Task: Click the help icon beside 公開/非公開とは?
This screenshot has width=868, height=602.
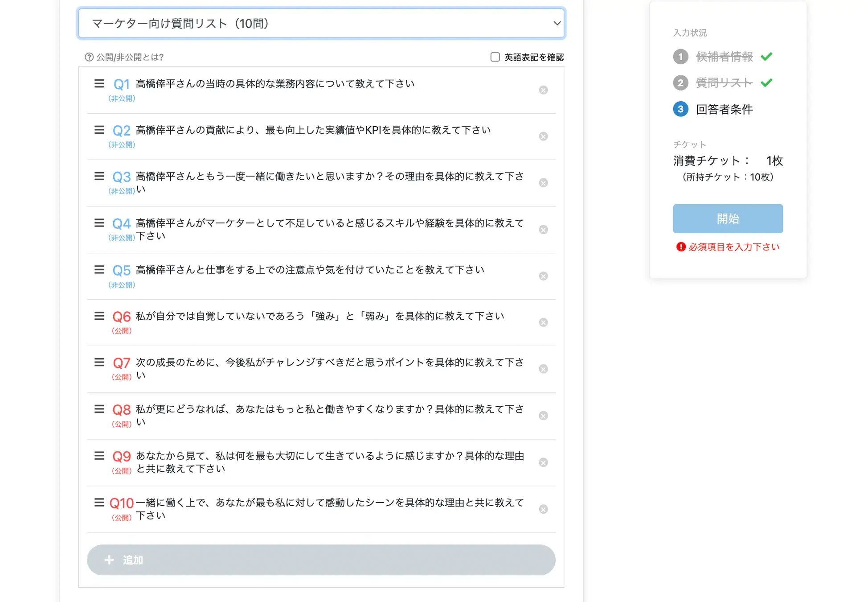Action: [x=89, y=57]
